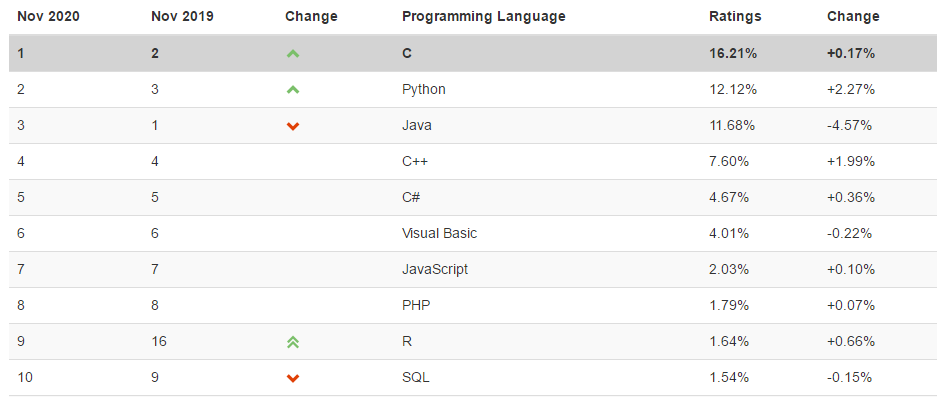Click the 16.21% rating value
The width and height of the screenshot is (945, 397).
(x=733, y=54)
